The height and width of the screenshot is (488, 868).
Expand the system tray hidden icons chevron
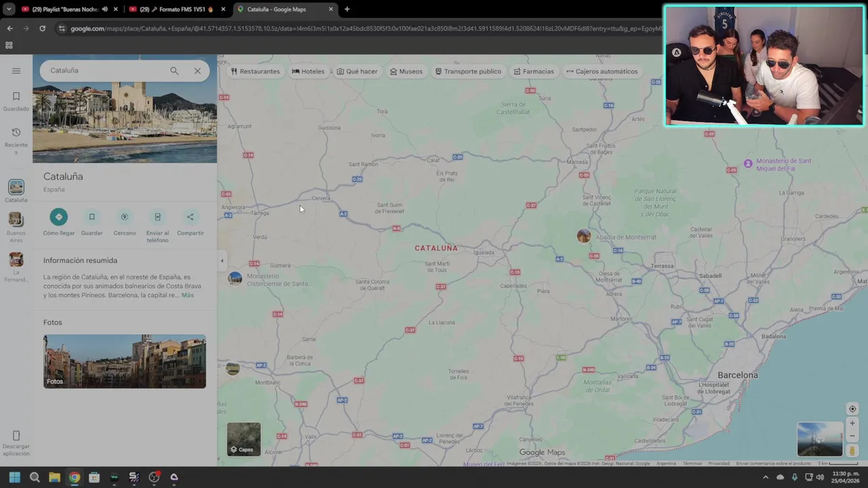pyautogui.click(x=766, y=477)
